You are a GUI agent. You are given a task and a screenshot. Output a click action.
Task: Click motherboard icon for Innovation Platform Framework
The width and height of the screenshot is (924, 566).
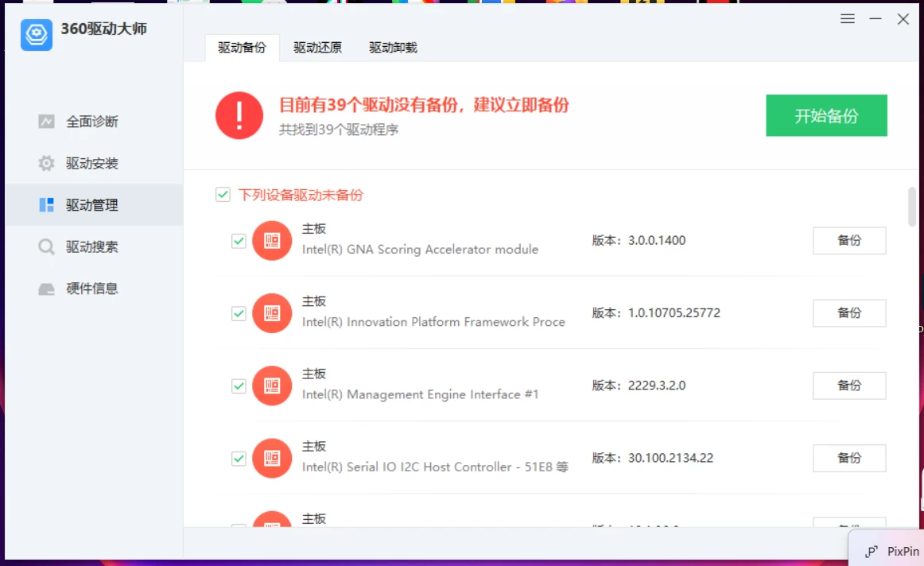pos(272,312)
